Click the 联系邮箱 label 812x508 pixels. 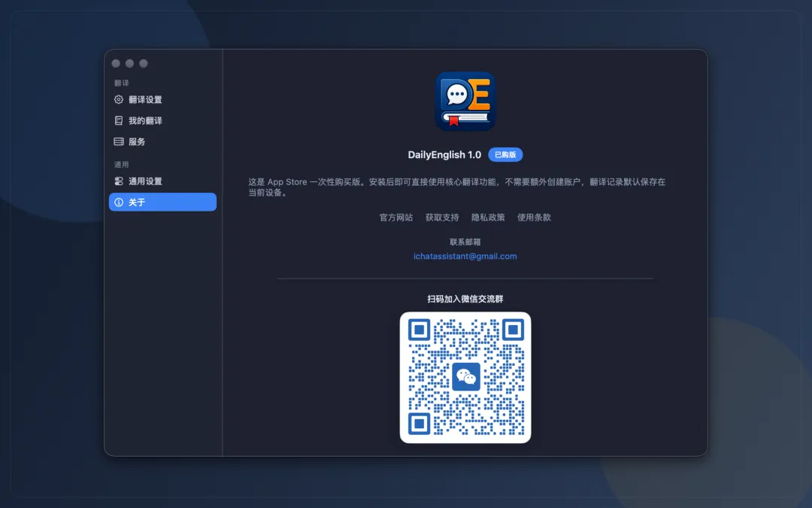click(x=465, y=242)
